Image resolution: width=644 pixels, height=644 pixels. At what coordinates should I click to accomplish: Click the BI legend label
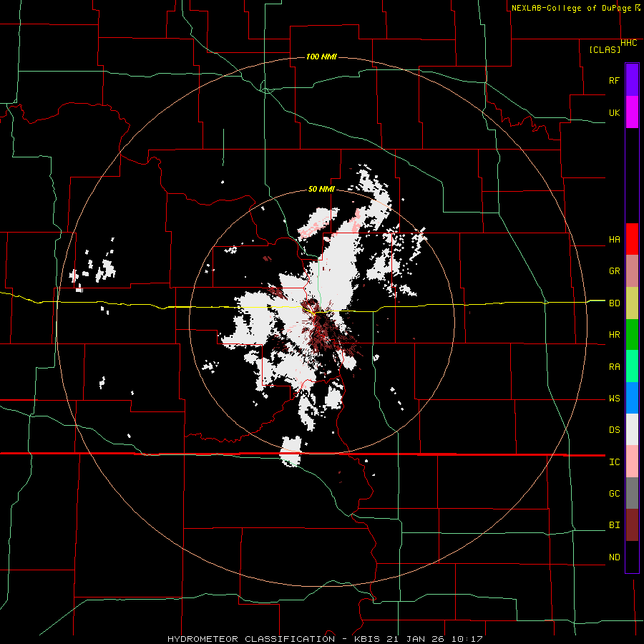(x=614, y=525)
